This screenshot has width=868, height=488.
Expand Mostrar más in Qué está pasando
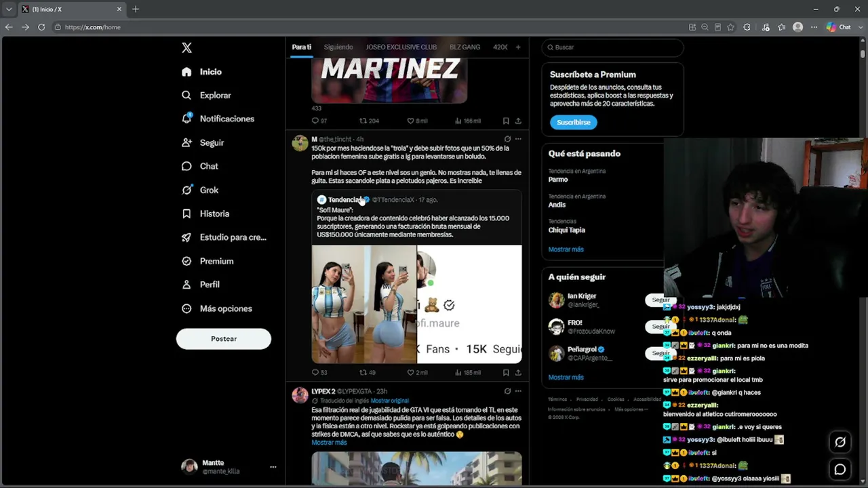pos(566,249)
